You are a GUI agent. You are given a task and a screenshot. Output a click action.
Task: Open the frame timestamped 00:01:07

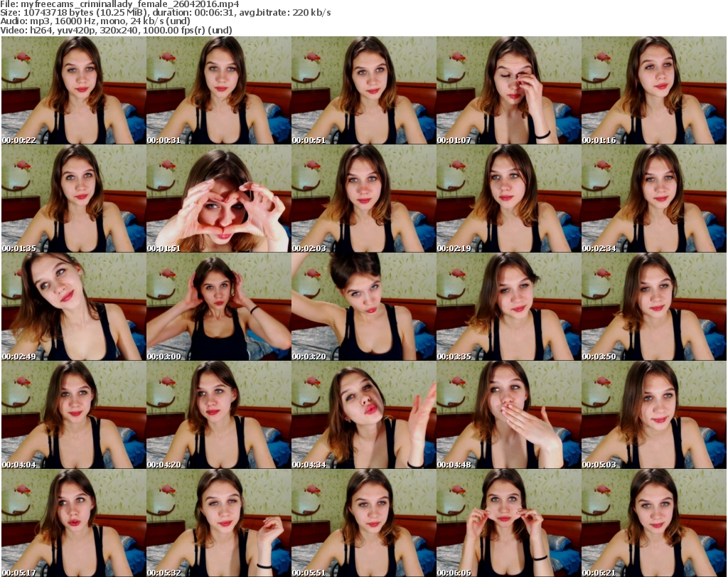[x=509, y=90]
